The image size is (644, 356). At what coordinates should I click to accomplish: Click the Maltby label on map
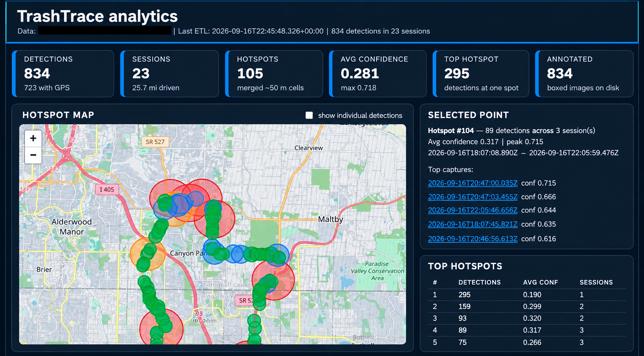point(331,219)
